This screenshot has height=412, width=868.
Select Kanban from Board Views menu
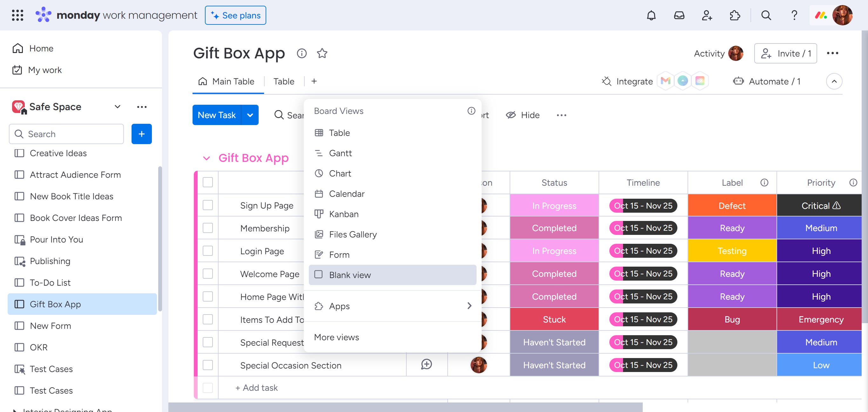[x=343, y=214]
